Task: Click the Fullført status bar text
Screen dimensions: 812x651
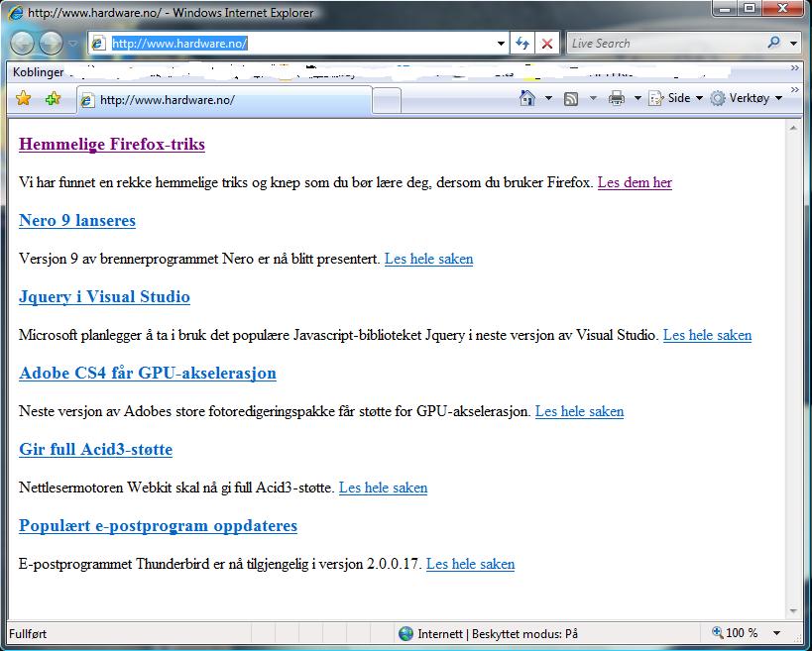Action: click(28, 634)
